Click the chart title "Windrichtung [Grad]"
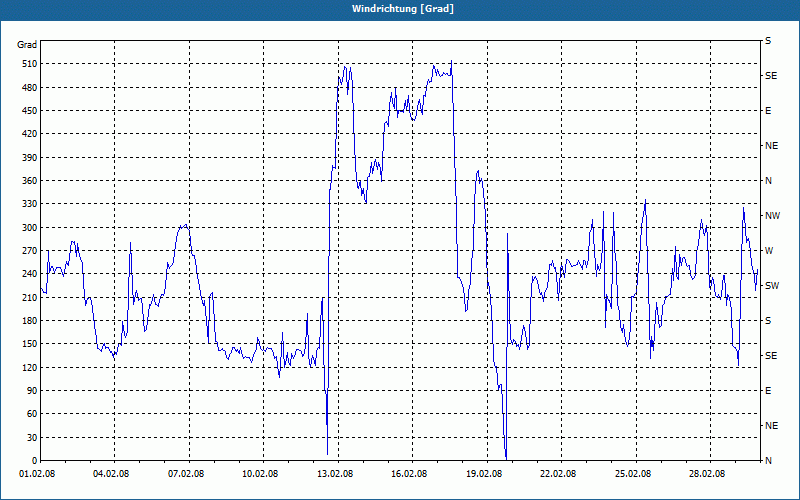800x500 pixels. [403, 9]
